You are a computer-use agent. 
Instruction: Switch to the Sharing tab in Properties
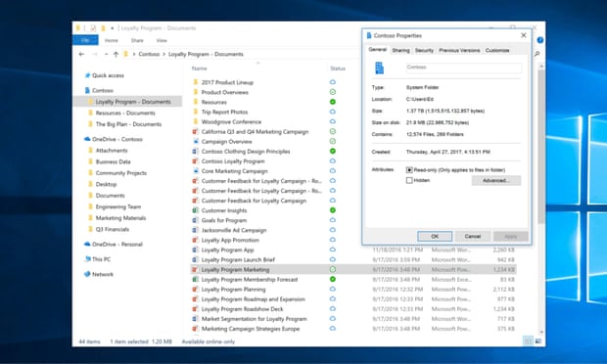pyautogui.click(x=400, y=50)
